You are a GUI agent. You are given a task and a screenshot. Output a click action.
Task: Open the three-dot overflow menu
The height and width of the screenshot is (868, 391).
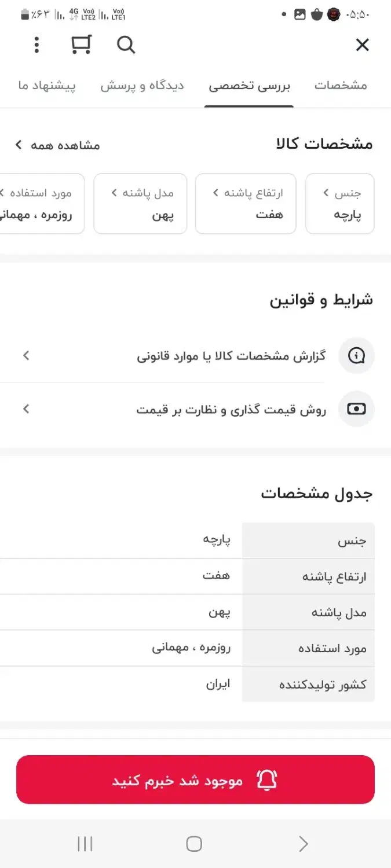click(36, 45)
